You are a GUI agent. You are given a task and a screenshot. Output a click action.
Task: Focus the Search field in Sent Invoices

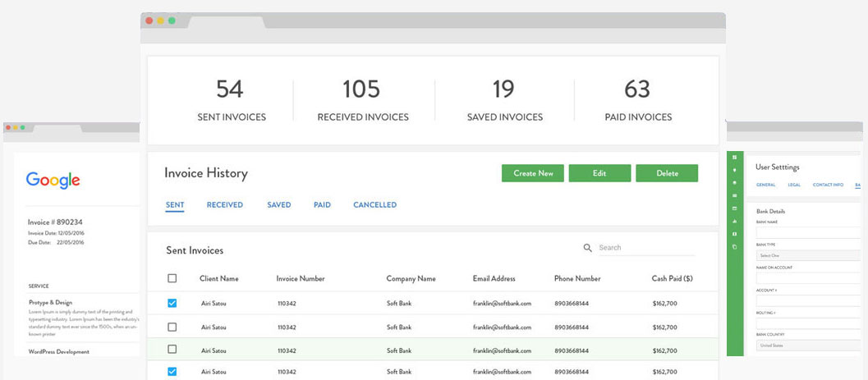pyautogui.click(x=645, y=248)
